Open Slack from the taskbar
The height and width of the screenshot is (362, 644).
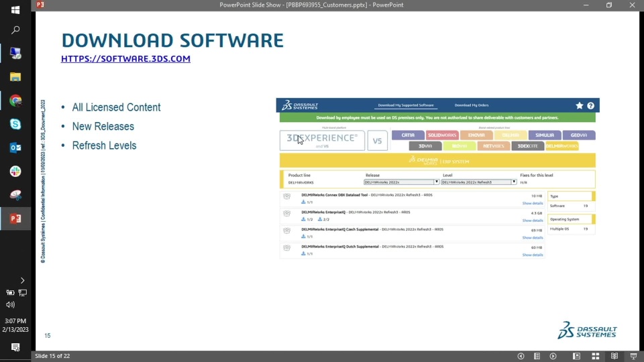click(x=15, y=171)
